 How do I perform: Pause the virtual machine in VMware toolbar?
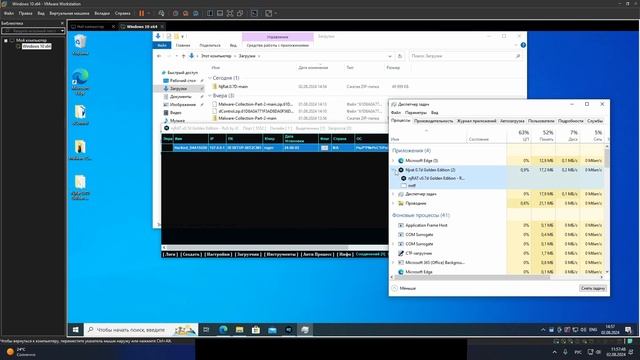pos(142,13)
